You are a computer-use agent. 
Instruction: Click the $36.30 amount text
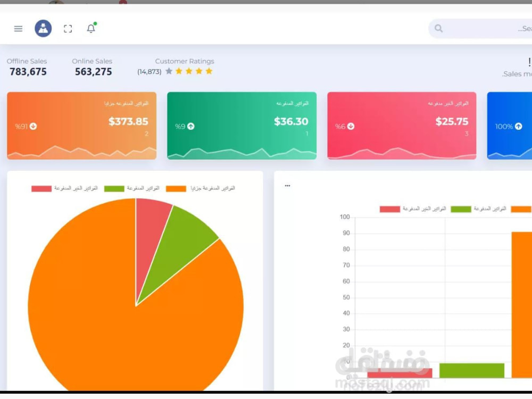[x=291, y=121]
